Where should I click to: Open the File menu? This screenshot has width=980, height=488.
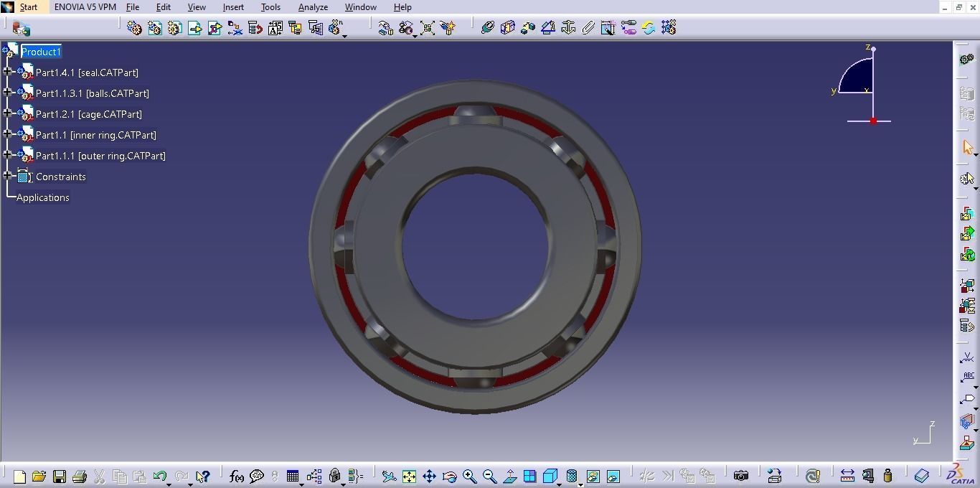(133, 7)
